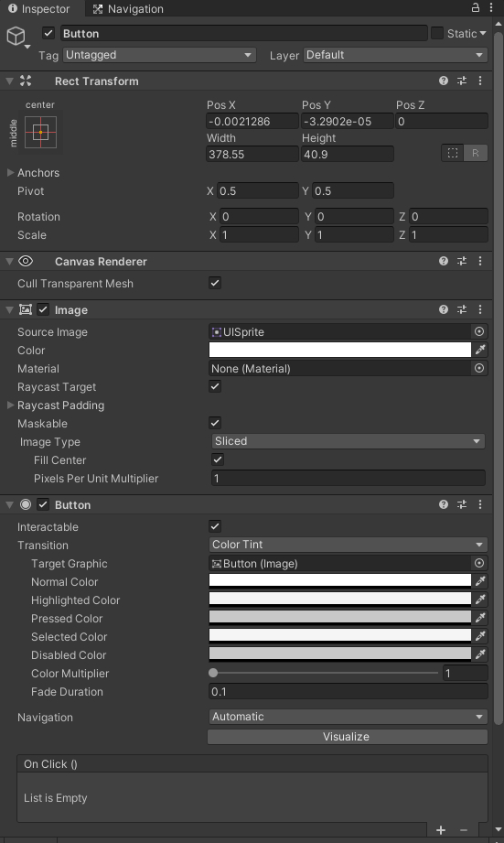Open Rect Transform help reference icon
504x843 pixels.
(444, 81)
